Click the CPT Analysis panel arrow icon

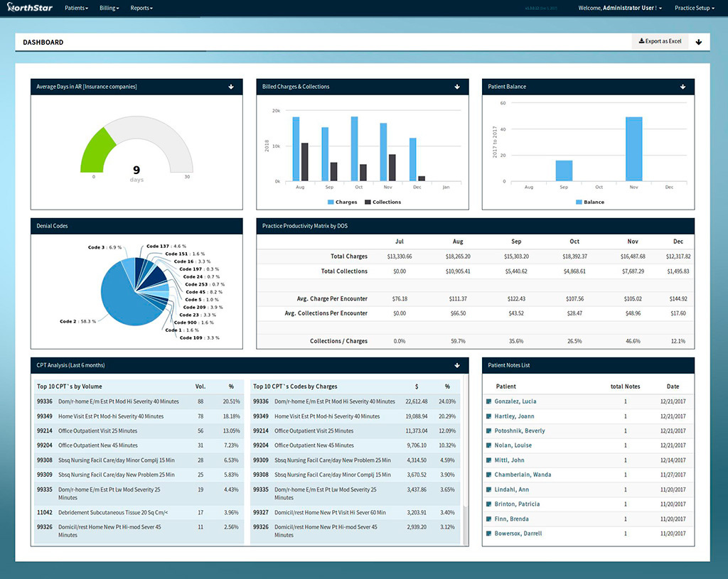pos(457,365)
